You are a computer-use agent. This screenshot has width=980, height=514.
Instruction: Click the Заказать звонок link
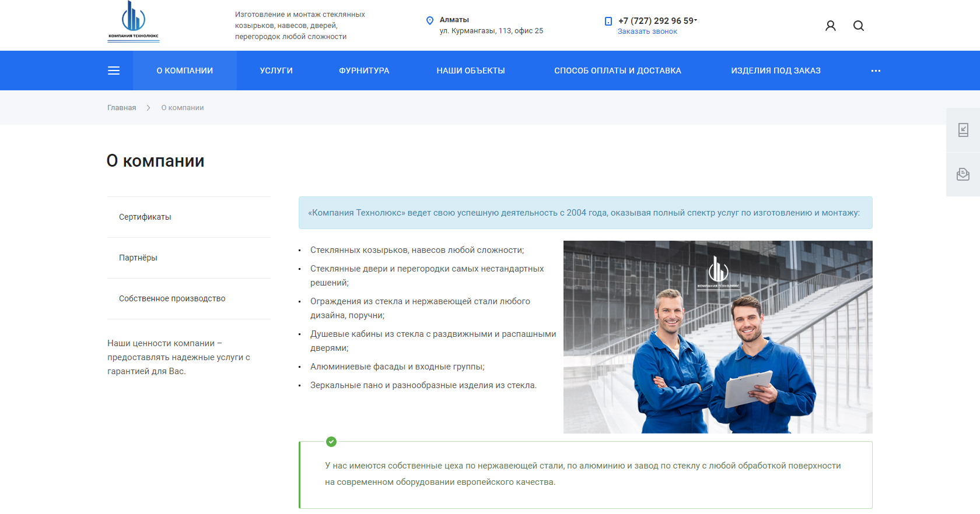647,31
